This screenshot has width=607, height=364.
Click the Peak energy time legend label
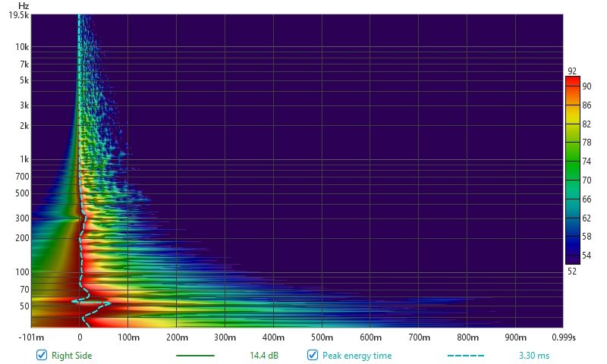(357, 356)
